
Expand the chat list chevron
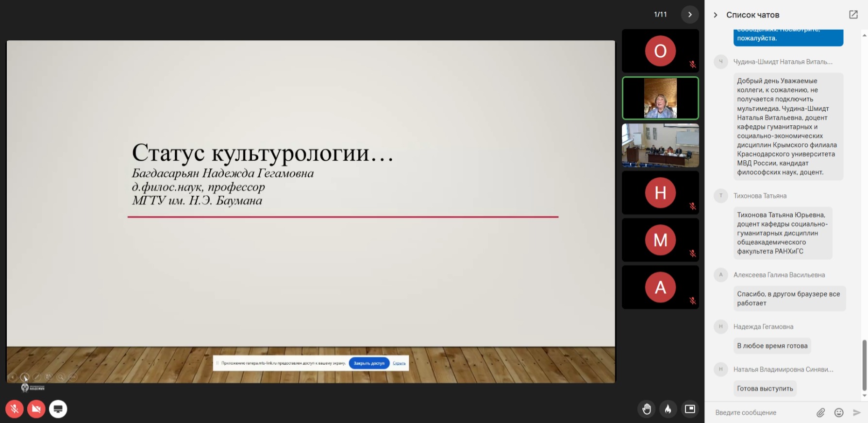pos(715,15)
